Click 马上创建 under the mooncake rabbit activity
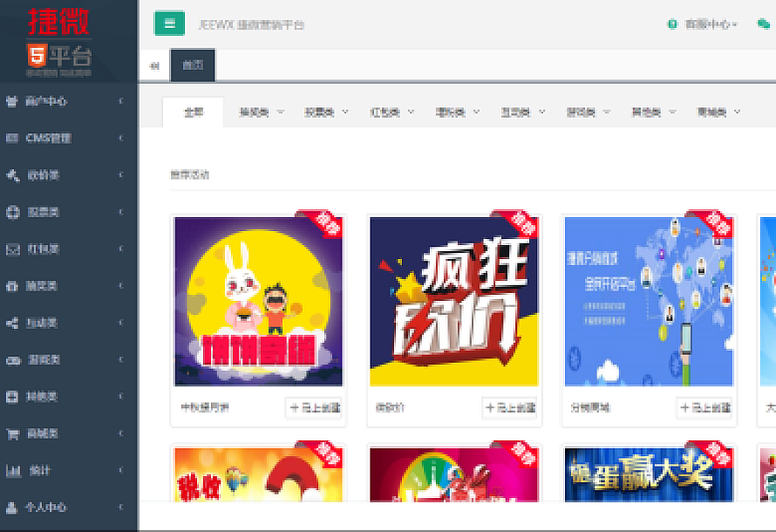Screen dimensions: 776x532 (314, 407)
